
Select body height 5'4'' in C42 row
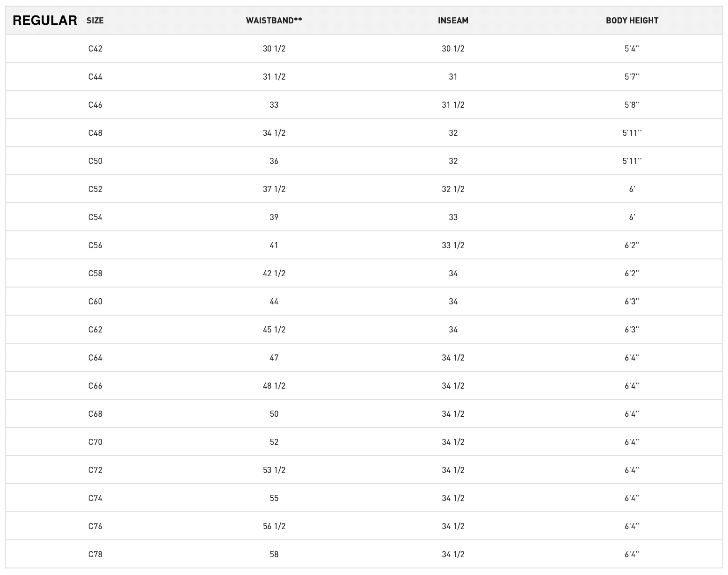pos(632,49)
